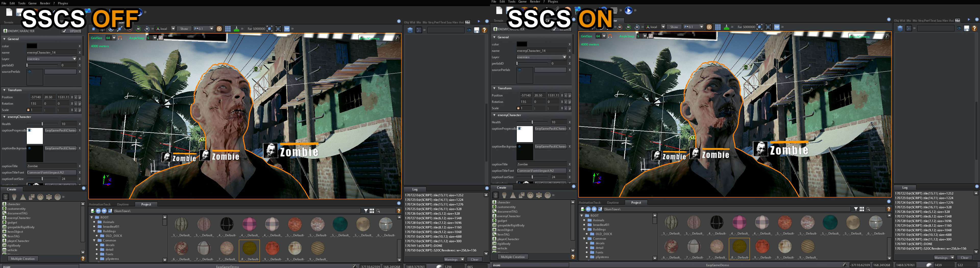Click the captionBackground eye icon in SSCS ON window
Viewport: 980px width, 268px height.
(519, 146)
